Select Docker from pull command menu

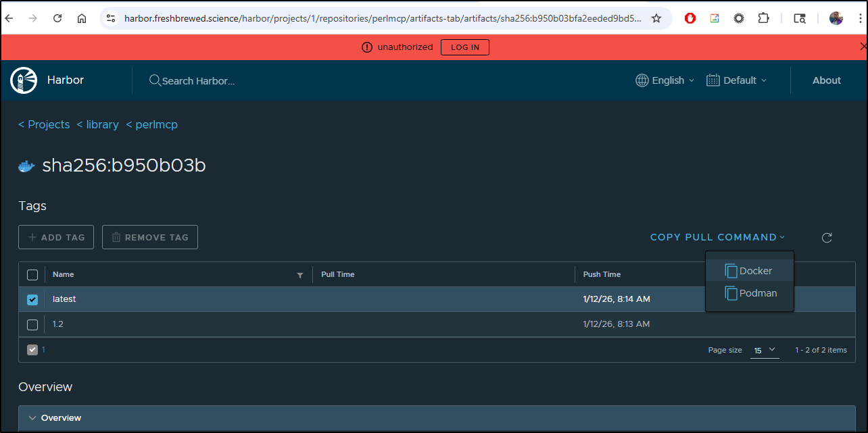[x=749, y=271]
